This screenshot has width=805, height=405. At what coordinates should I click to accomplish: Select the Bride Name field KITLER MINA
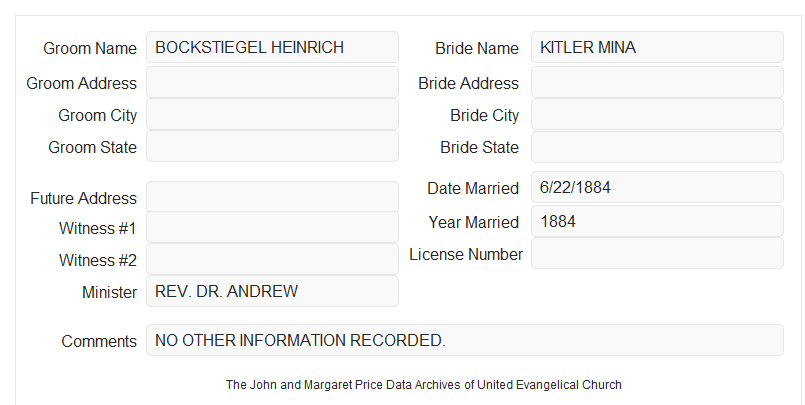[657, 47]
